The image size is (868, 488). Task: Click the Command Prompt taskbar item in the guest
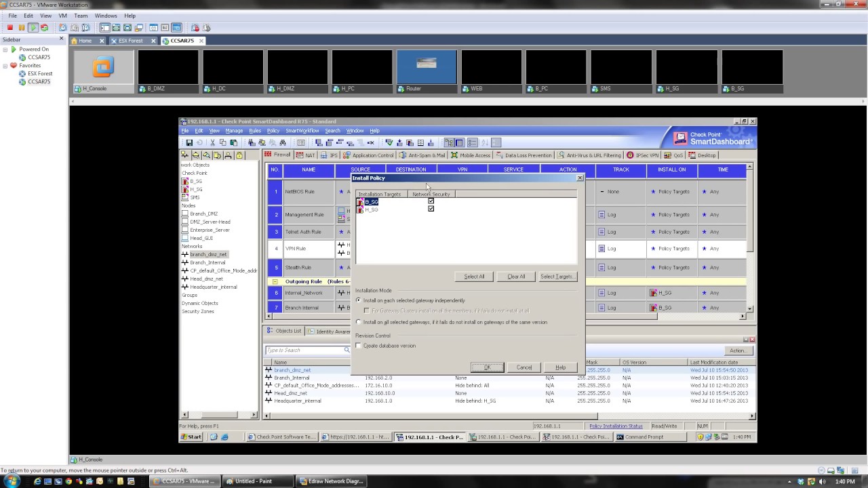650,437
